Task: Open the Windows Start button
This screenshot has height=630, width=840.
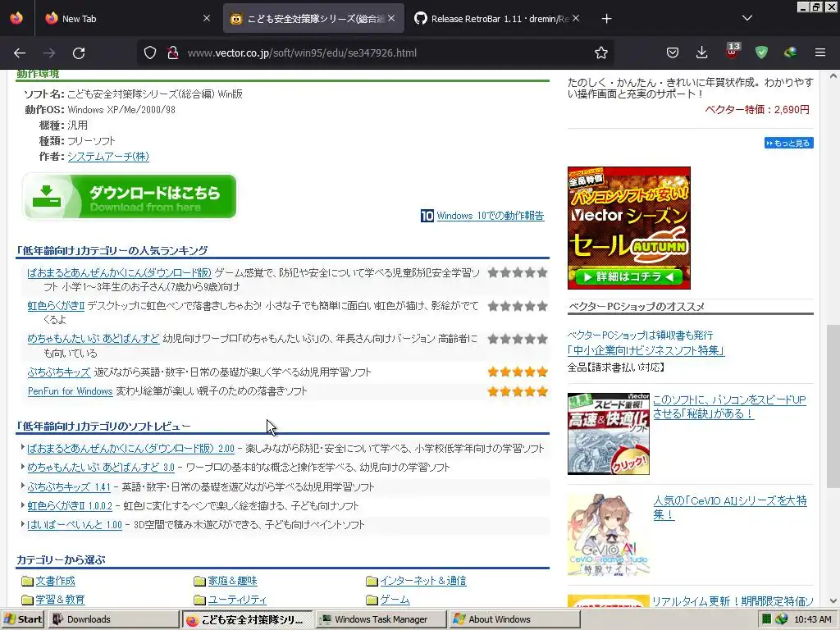Action: 22,619
